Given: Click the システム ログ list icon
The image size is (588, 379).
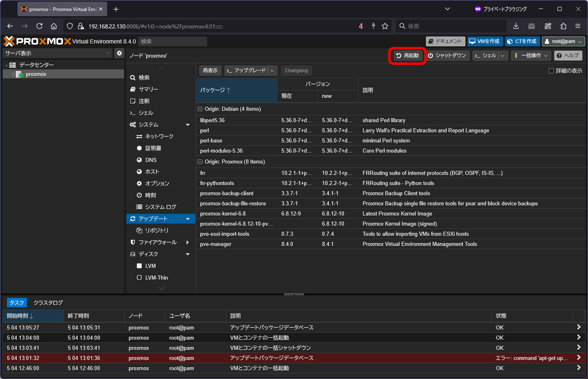Looking at the screenshot, I should 139,207.
